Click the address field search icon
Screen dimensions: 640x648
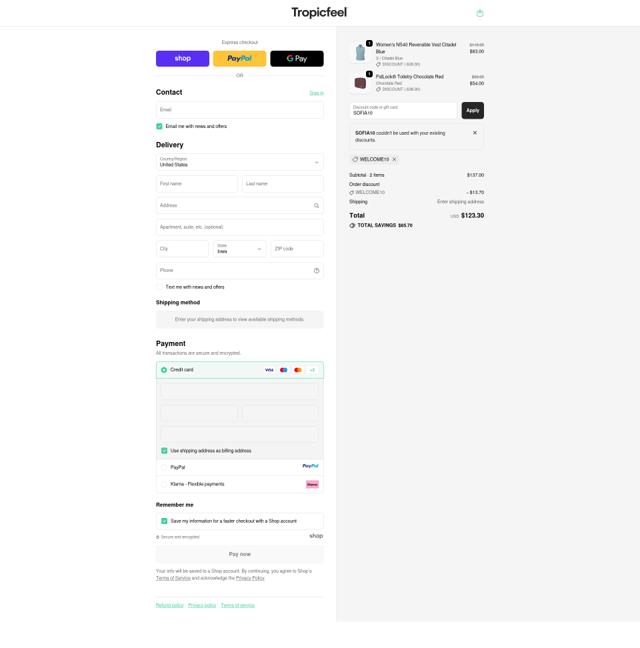pos(316,206)
